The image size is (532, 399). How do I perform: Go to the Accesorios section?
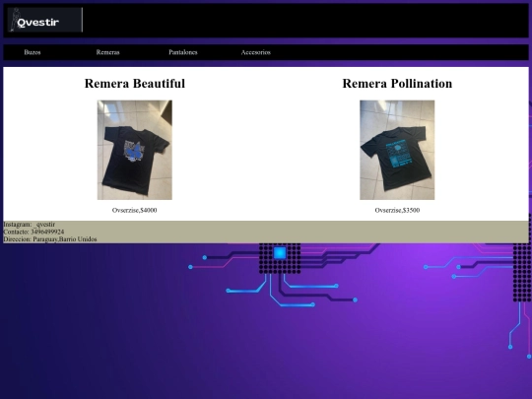[256, 52]
